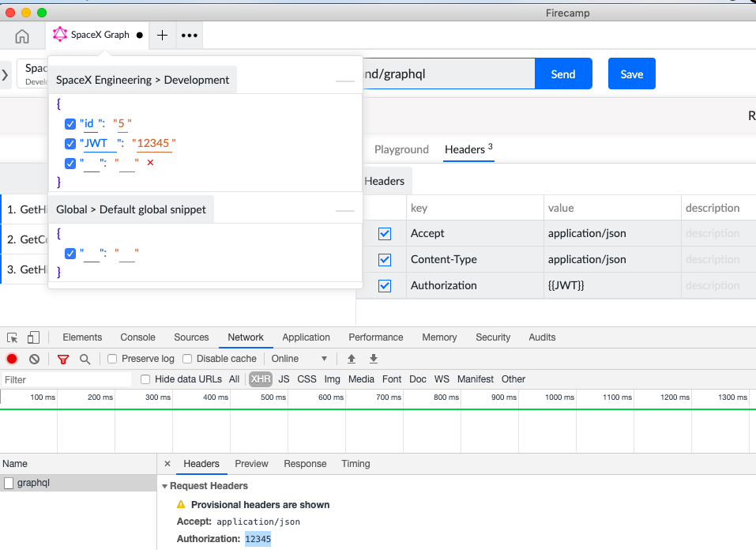756x550 pixels.
Task: Open the DevTools Audits tab
Action: (x=543, y=337)
